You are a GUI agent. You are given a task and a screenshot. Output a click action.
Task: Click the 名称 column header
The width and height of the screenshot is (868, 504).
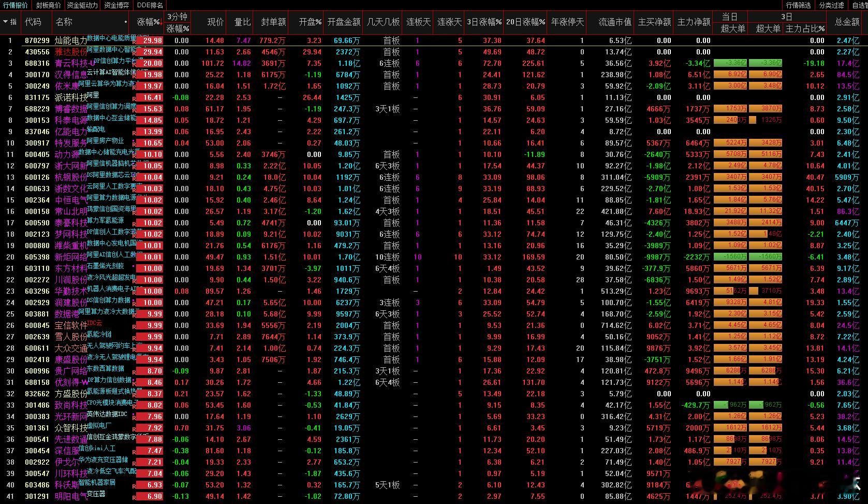64,22
